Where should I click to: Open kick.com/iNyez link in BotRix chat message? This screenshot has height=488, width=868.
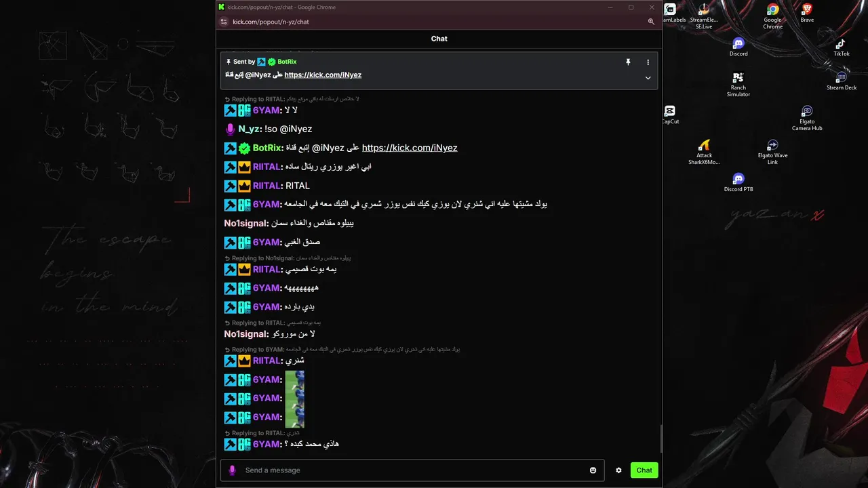click(x=410, y=148)
